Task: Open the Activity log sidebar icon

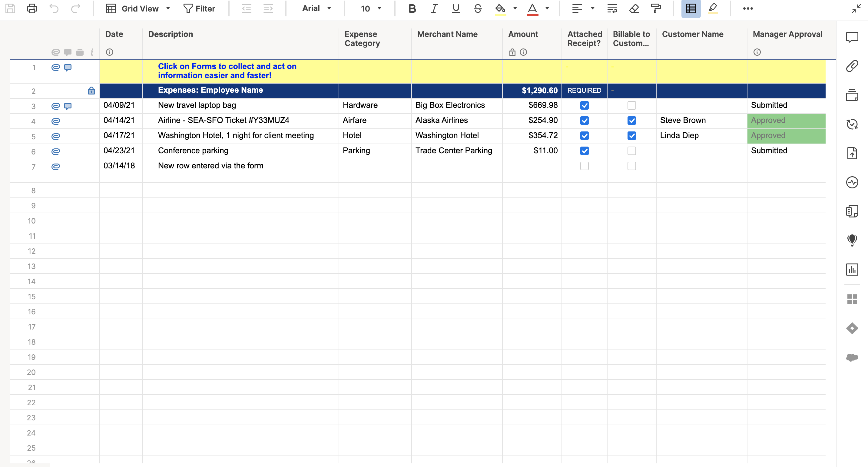Action: click(x=852, y=183)
